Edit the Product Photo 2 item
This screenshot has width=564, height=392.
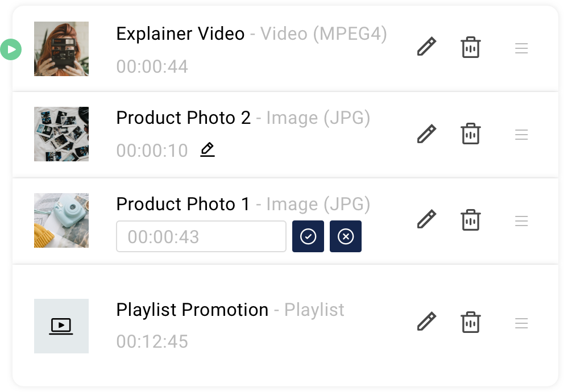tap(426, 134)
